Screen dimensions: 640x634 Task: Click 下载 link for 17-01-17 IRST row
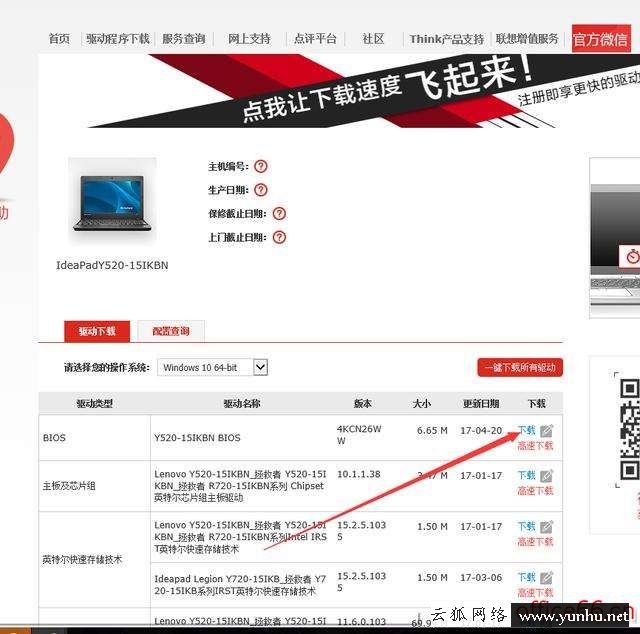point(527,526)
